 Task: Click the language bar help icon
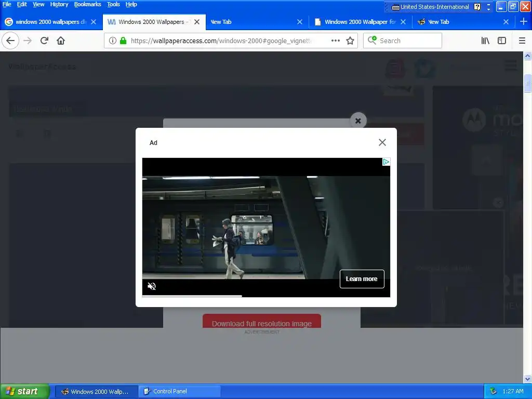pyautogui.click(x=477, y=7)
